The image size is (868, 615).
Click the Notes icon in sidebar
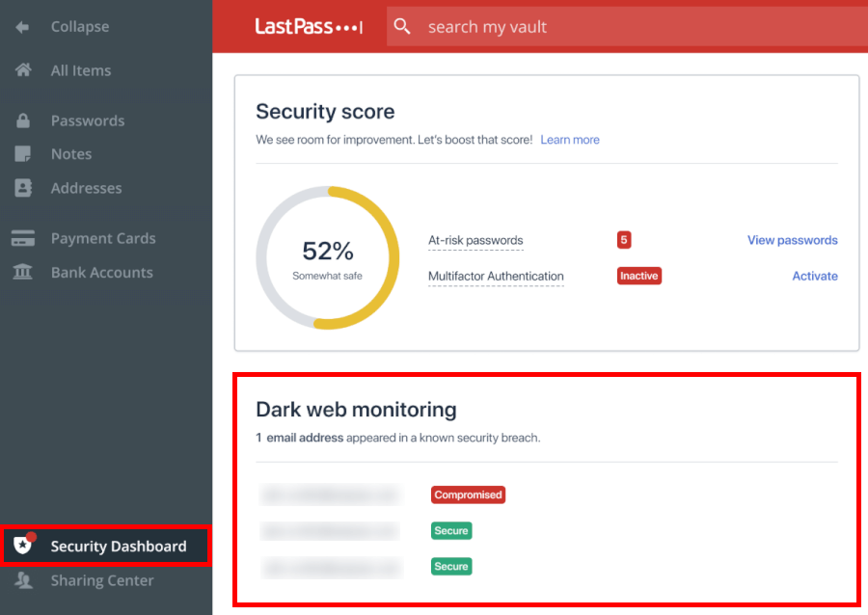point(21,153)
